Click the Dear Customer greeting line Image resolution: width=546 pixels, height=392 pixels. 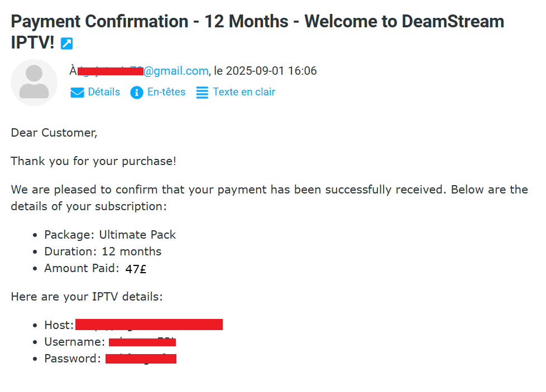pyautogui.click(x=54, y=133)
